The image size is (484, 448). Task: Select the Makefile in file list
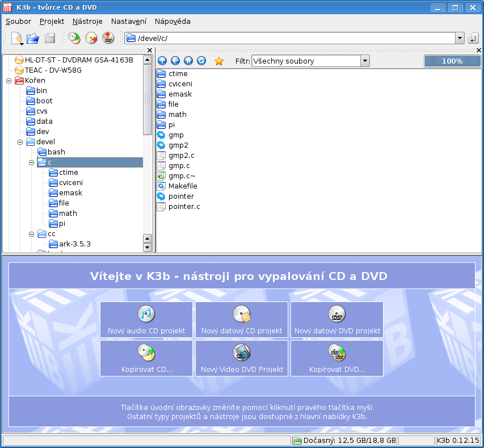coord(177,186)
